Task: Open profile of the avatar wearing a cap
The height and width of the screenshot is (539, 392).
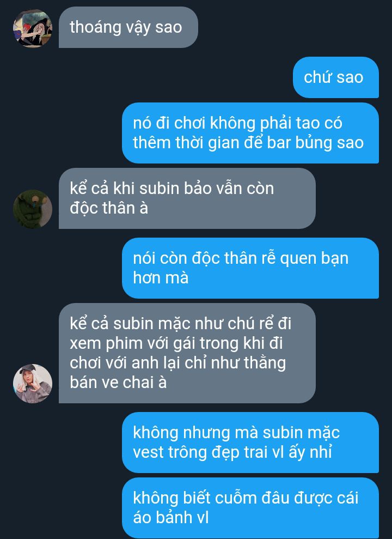Action: click(33, 383)
